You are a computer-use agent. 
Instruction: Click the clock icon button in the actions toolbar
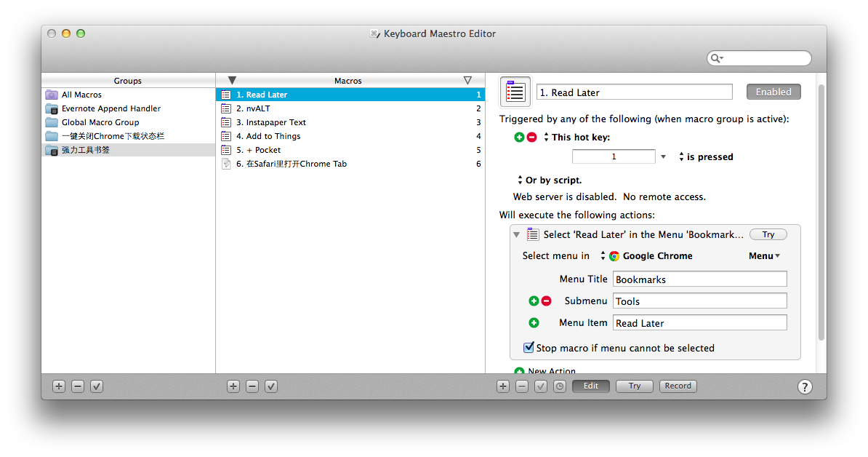click(560, 386)
